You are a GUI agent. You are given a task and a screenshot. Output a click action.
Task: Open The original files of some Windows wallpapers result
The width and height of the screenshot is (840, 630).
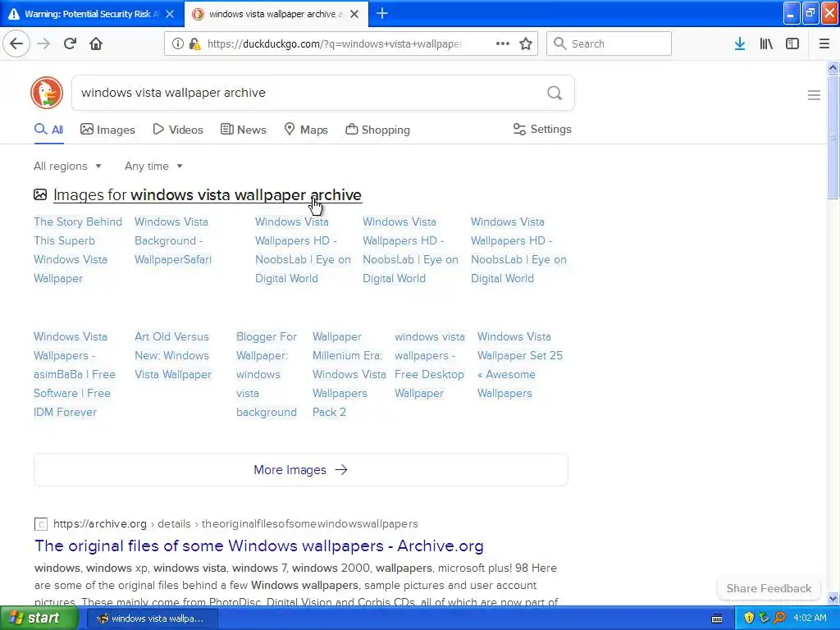click(258, 546)
